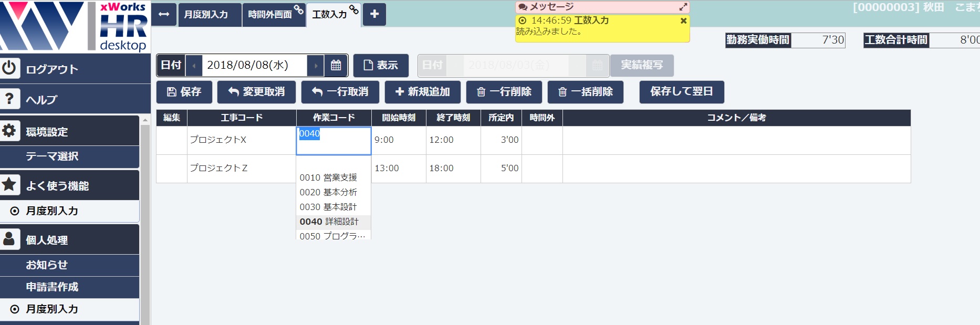980x325 pixels.
Task: Click the 保存して翌日 button
Action: coord(681,92)
